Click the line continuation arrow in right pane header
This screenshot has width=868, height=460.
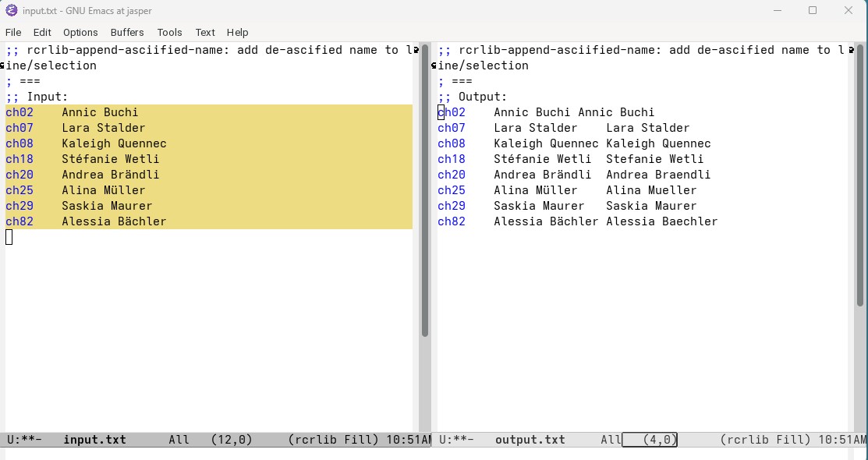tap(851, 51)
